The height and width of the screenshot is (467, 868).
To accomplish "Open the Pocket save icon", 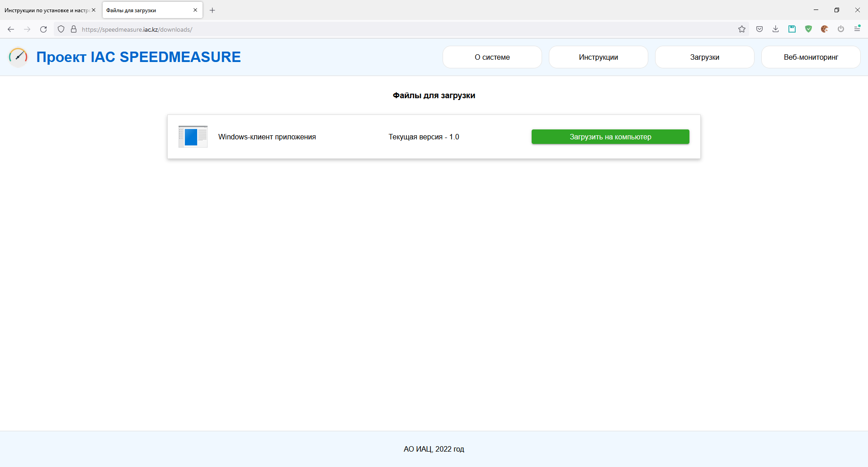I will click(x=759, y=29).
